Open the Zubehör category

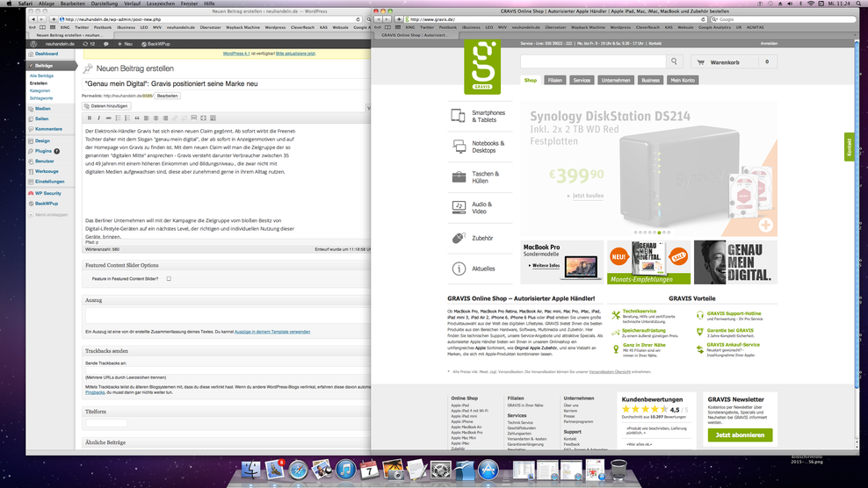480,238
